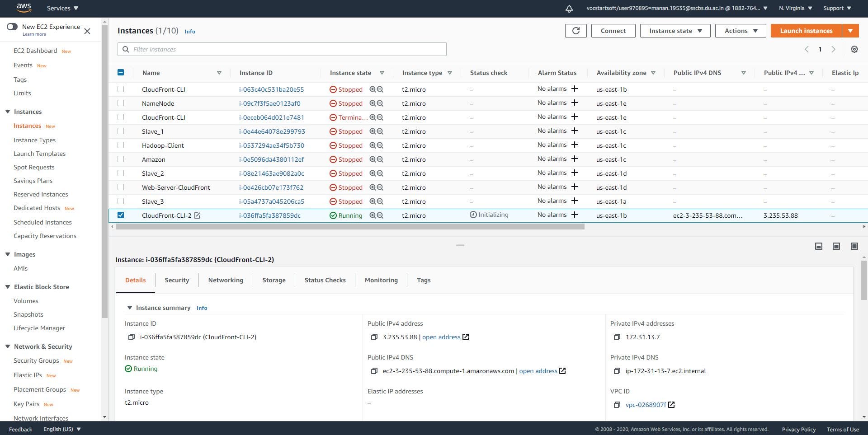Open the Actions dropdown button
868x435 pixels.
tap(741, 31)
